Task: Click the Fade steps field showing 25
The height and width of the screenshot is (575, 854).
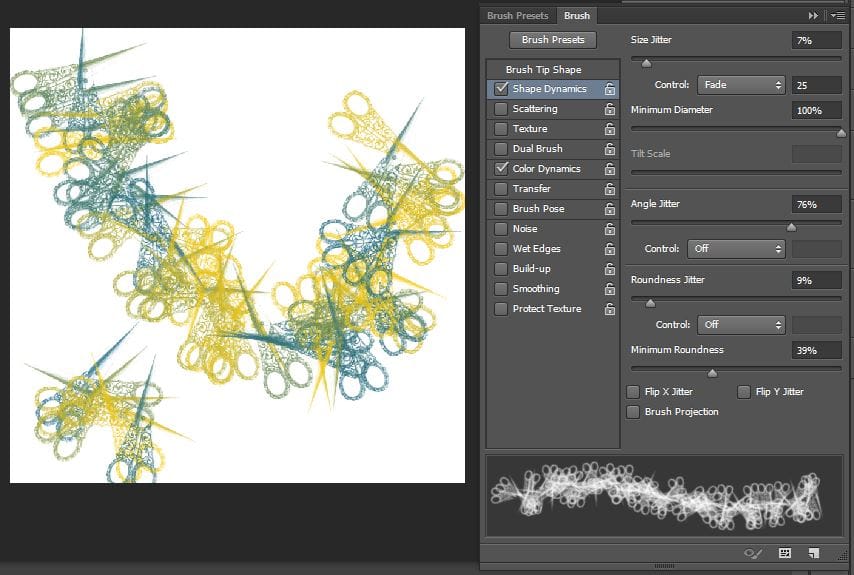Action: click(816, 85)
